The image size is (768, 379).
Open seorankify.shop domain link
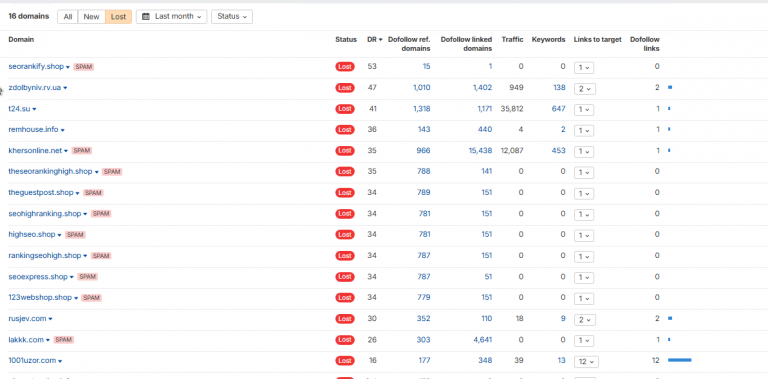tap(36, 67)
